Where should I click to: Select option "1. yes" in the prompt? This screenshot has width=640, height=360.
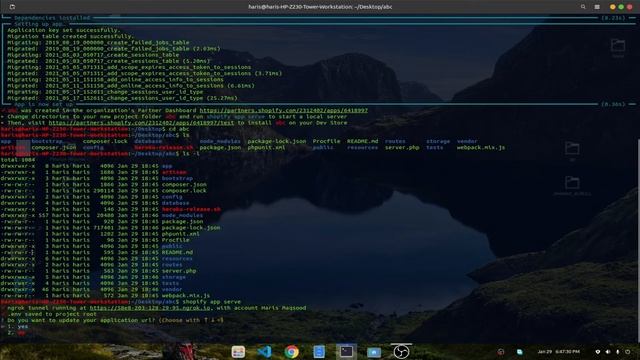click(x=18, y=327)
